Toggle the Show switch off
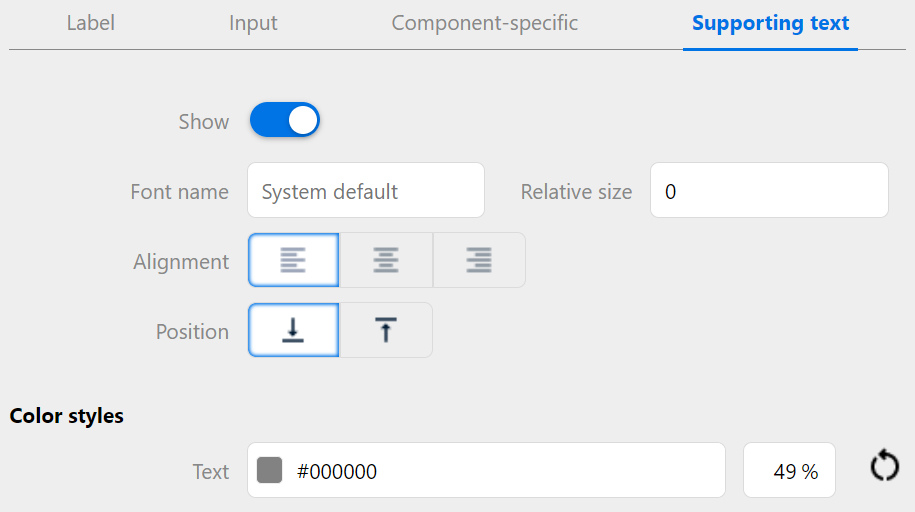The image size is (915, 512). pyautogui.click(x=284, y=121)
